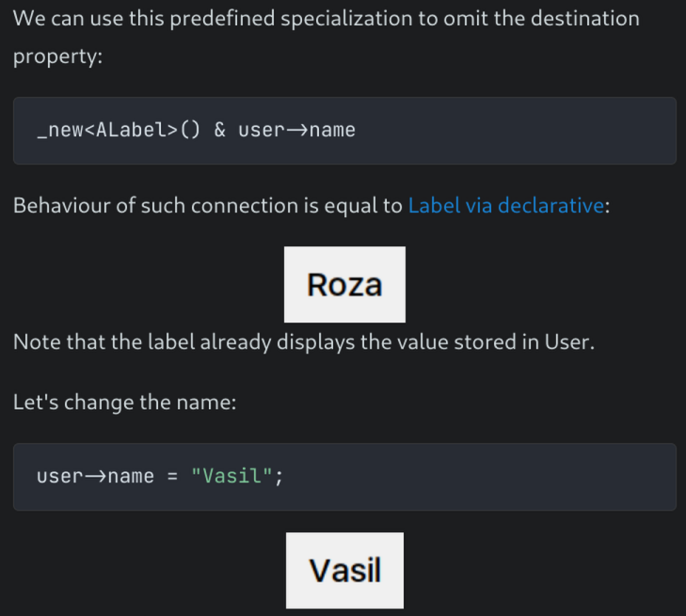Click the code block assigning "Vasil"
Image resolution: width=686 pixels, height=616 pixels.
[x=344, y=477]
